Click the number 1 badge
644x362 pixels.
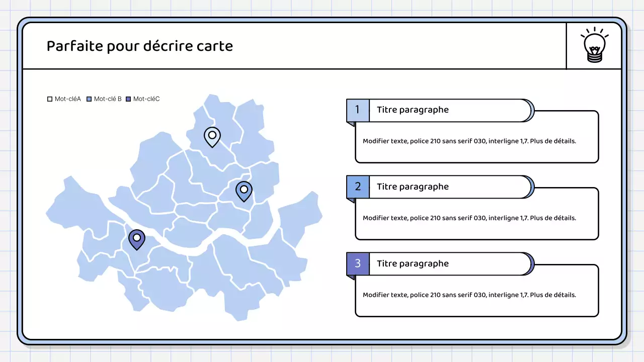pos(358,110)
